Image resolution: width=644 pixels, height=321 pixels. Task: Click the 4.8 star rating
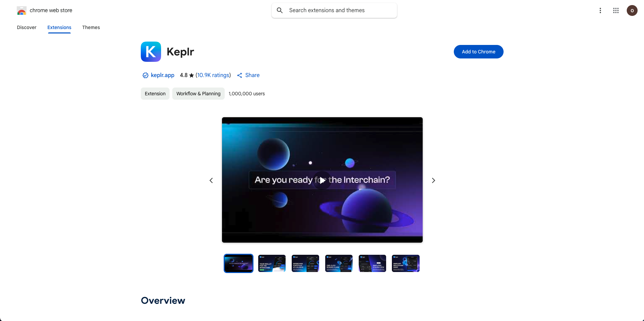coord(187,75)
